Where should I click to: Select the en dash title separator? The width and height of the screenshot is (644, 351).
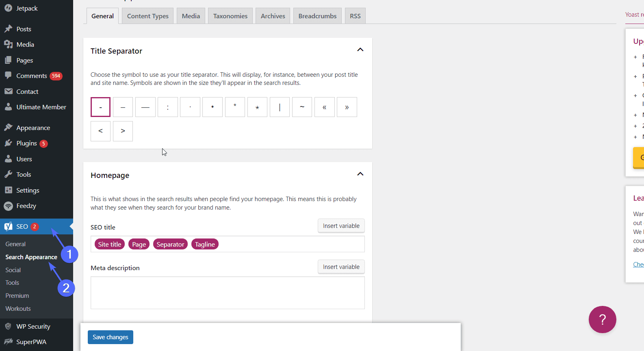(x=123, y=107)
